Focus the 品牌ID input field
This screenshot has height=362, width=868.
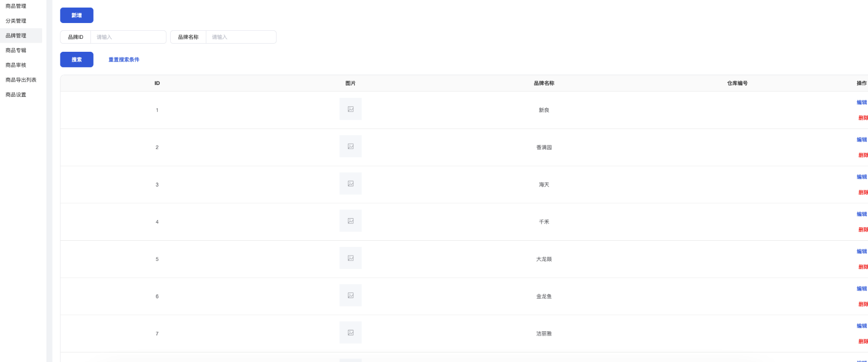(128, 37)
